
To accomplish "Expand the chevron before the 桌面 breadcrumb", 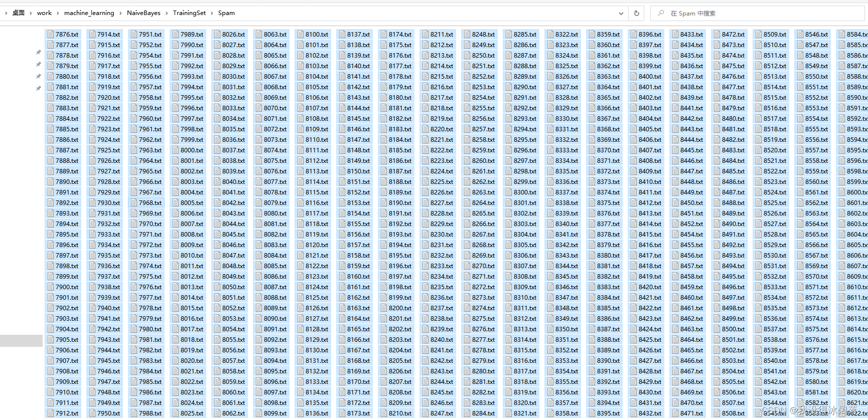I will click(6, 14).
